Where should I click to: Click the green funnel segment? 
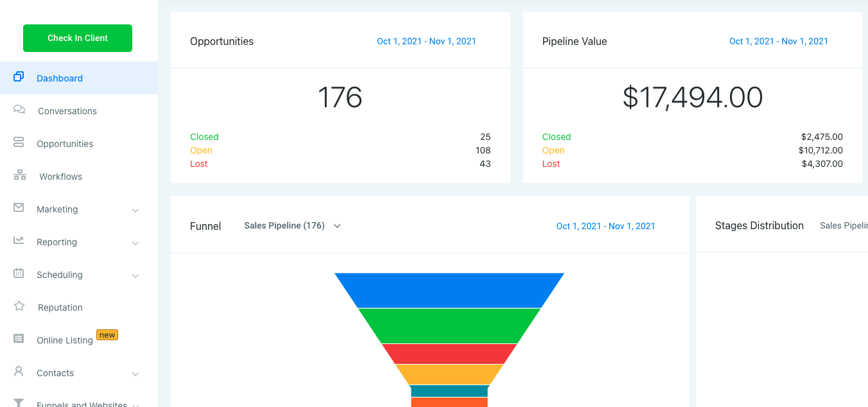[x=449, y=326]
